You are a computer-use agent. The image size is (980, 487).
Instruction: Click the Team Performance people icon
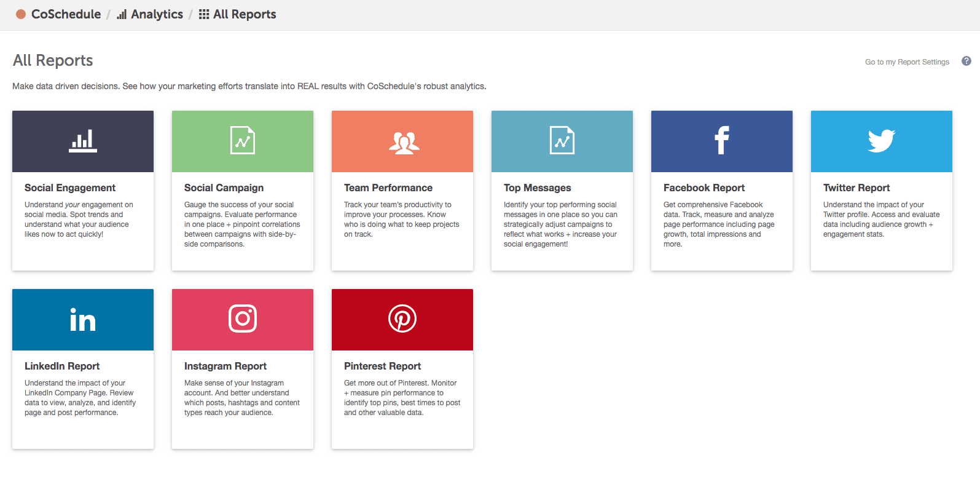pyautogui.click(x=404, y=142)
